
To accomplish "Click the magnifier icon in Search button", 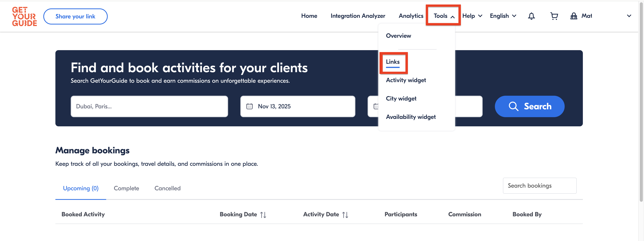I will coord(513,106).
